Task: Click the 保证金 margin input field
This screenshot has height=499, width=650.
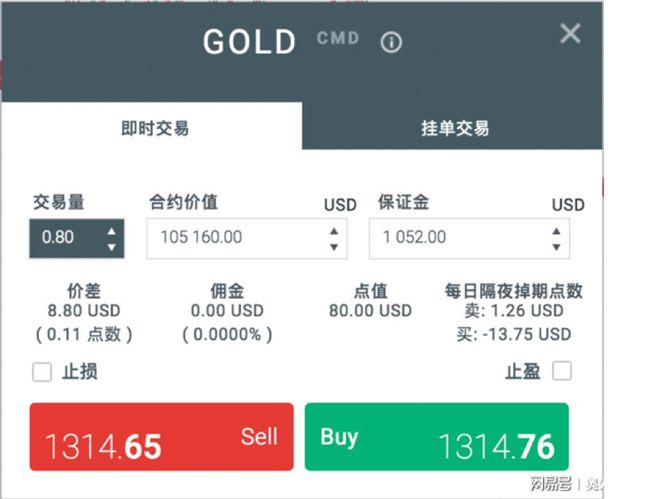Action: [x=460, y=238]
